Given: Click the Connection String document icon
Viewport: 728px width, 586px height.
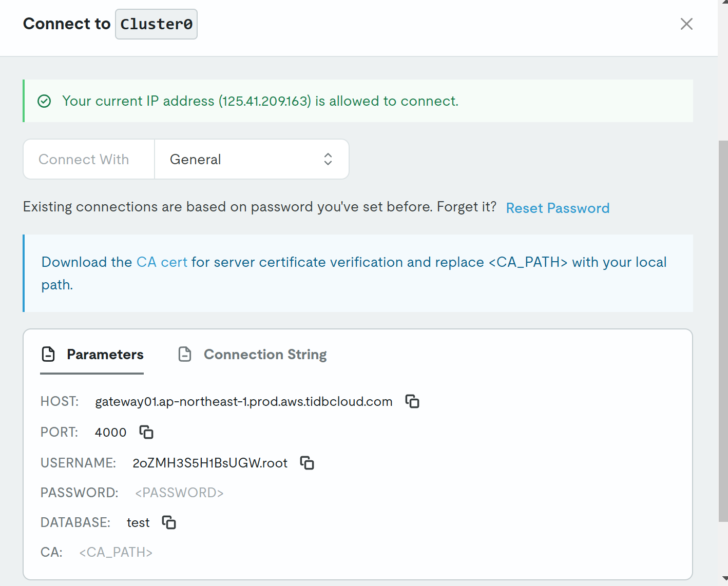Looking at the screenshot, I should (x=185, y=354).
